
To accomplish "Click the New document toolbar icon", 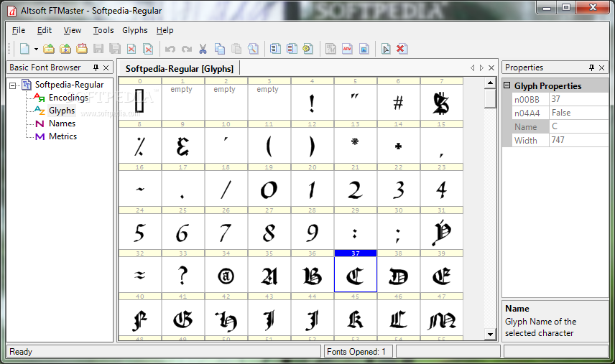I will [24, 49].
